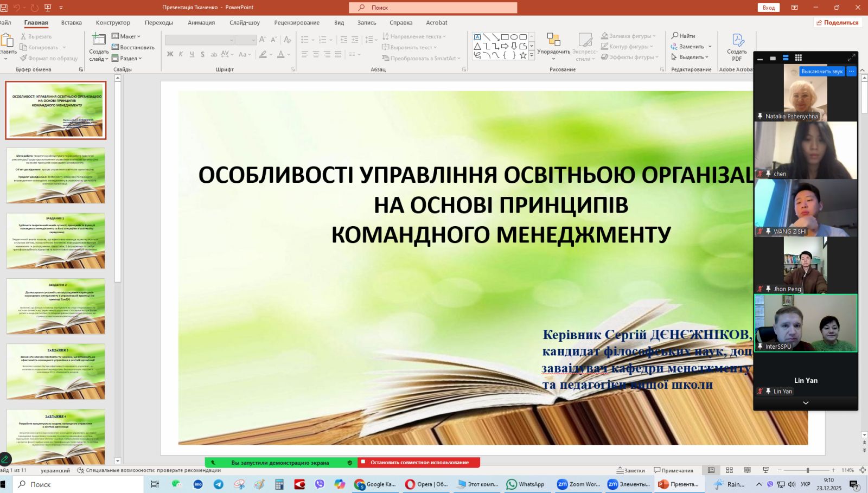
Task: Fit slide to current window icon
Action: pyautogui.click(x=863, y=470)
